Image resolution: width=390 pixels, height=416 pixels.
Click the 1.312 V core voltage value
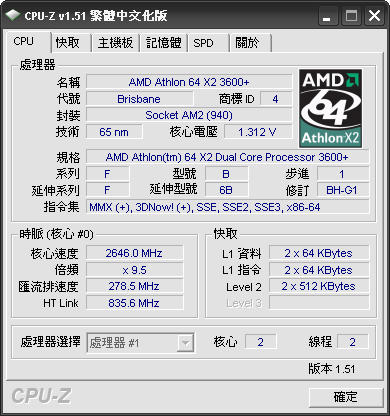click(258, 132)
